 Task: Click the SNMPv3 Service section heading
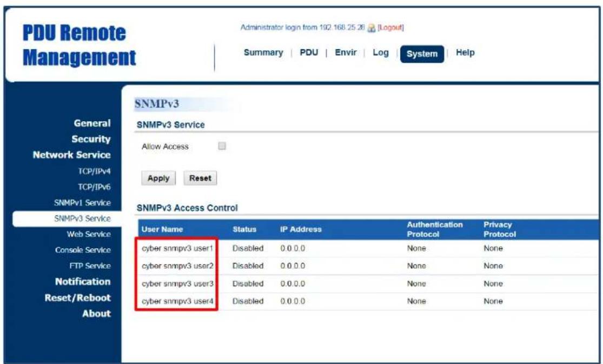(170, 124)
